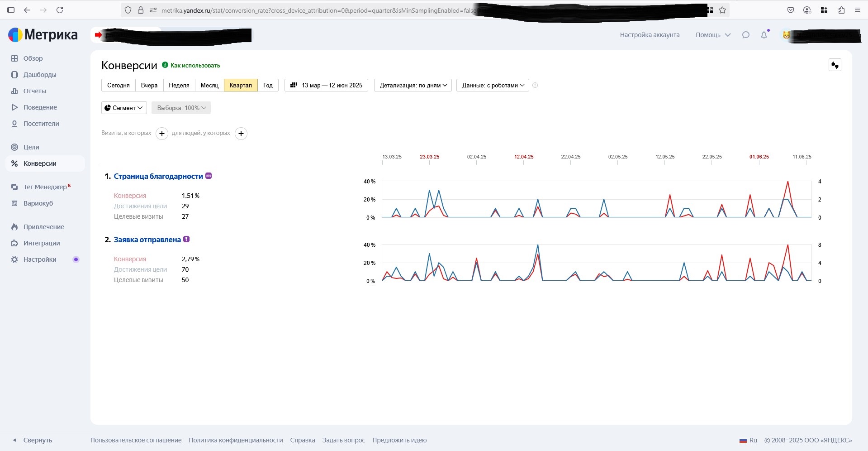Open the date range picker '13 мар — 12 июн 2025'

click(326, 85)
